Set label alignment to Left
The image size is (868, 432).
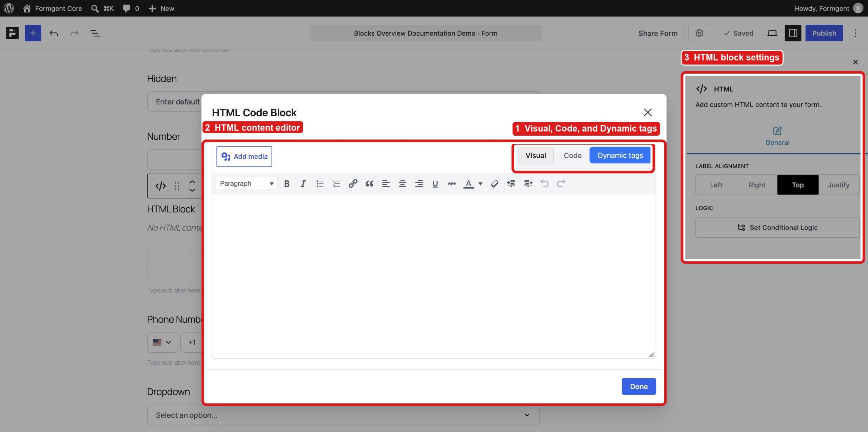716,185
